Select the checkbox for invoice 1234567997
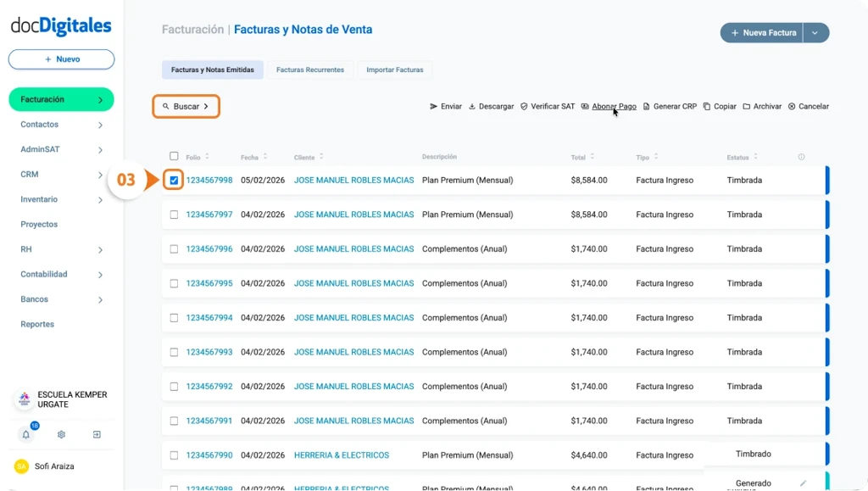This screenshot has height=491, width=868. [174, 215]
